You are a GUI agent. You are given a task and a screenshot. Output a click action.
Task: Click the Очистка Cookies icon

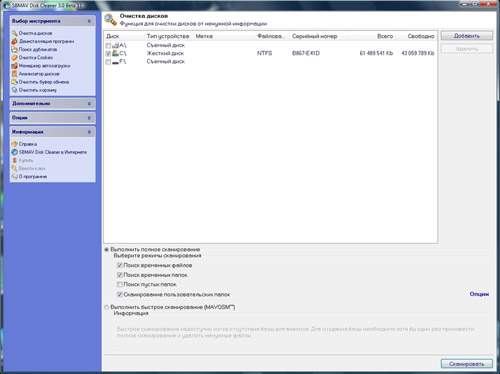14,57
